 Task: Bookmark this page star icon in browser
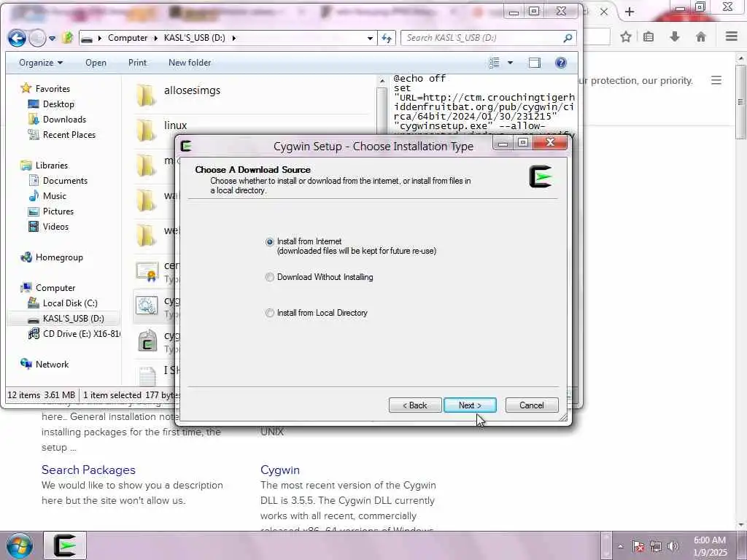(626, 36)
